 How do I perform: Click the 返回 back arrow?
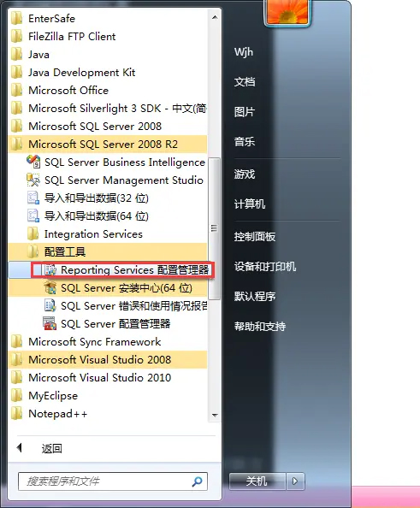pyautogui.click(x=20, y=448)
